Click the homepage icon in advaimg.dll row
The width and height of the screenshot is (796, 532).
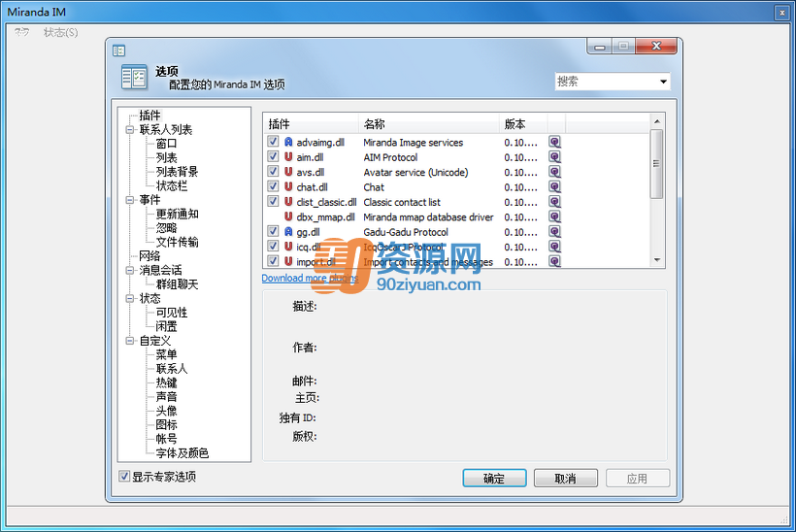555,142
